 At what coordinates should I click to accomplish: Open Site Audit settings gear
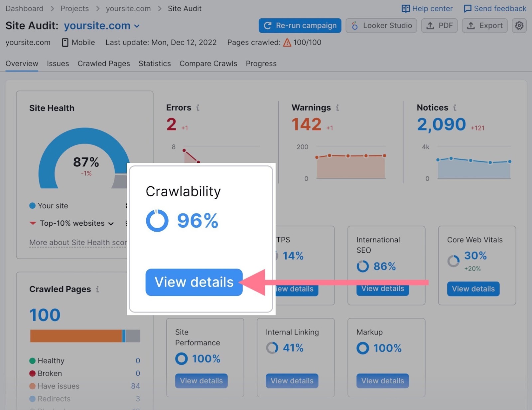click(x=519, y=26)
